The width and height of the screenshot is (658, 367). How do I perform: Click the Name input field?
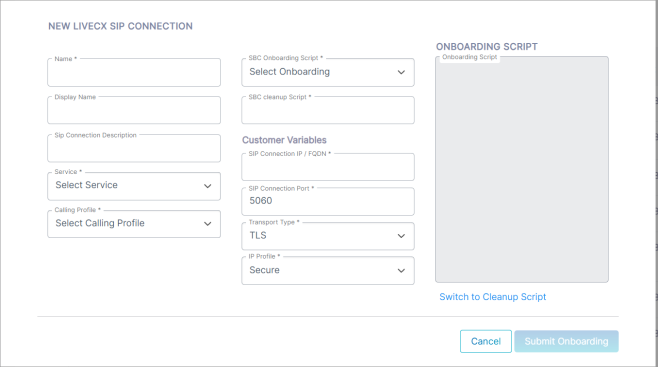tap(134, 73)
